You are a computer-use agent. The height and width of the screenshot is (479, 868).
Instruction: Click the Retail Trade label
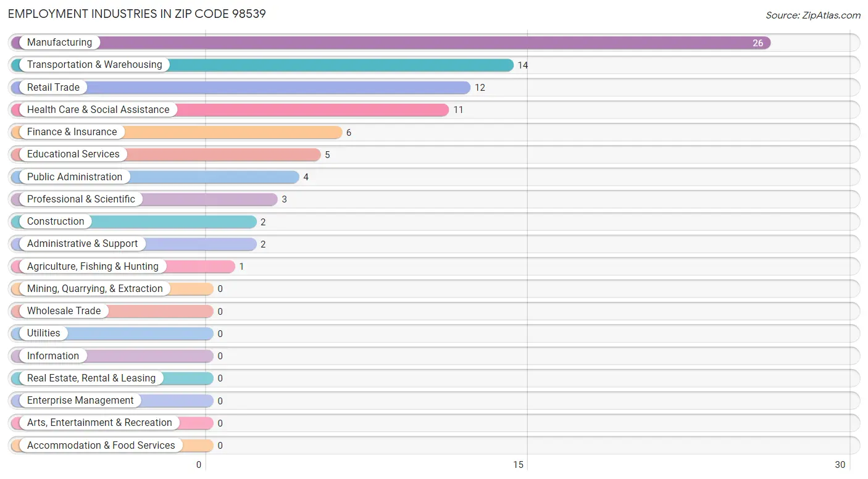tap(53, 88)
